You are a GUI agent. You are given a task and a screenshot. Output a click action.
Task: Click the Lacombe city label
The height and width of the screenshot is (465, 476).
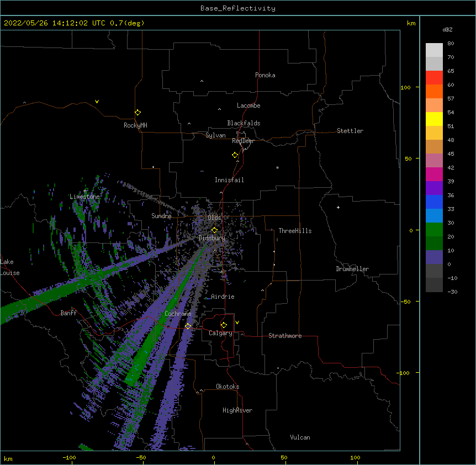248,105
